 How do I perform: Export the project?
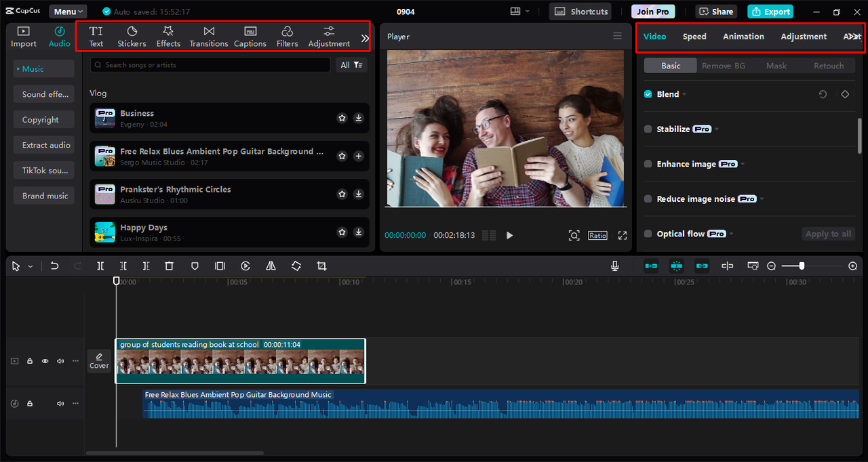coord(770,12)
